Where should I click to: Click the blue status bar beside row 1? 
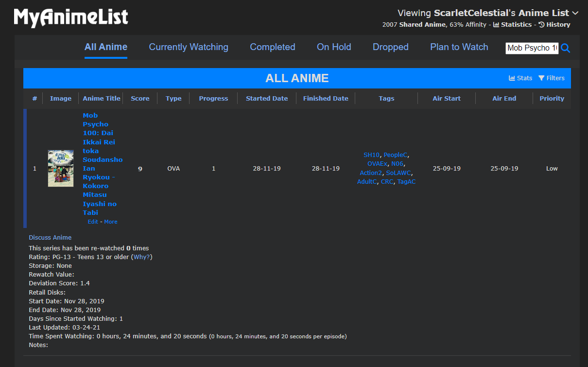click(25, 168)
